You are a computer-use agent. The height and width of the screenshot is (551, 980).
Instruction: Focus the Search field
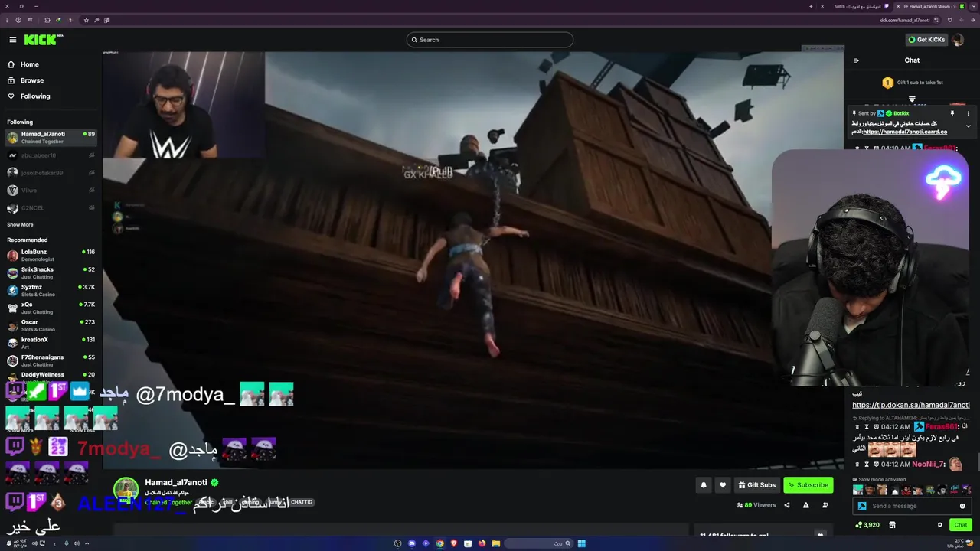[490, 40]
